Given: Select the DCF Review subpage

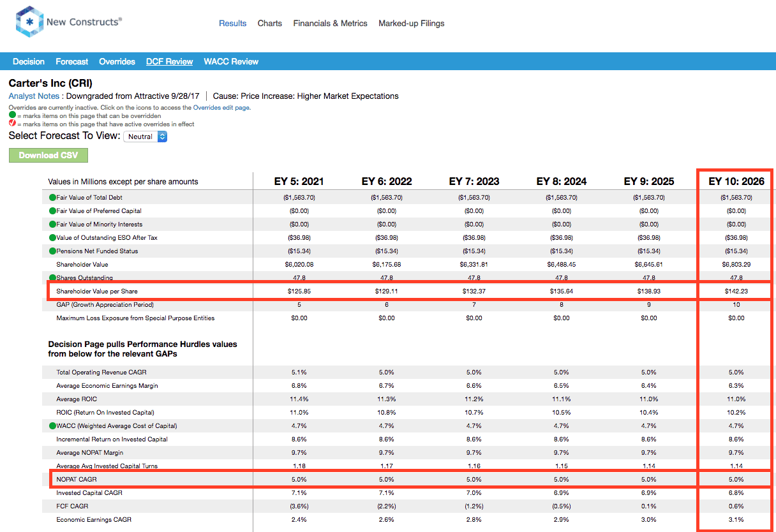Looking at the screenshot, I should pyautogui.click(x=169, y=62).
